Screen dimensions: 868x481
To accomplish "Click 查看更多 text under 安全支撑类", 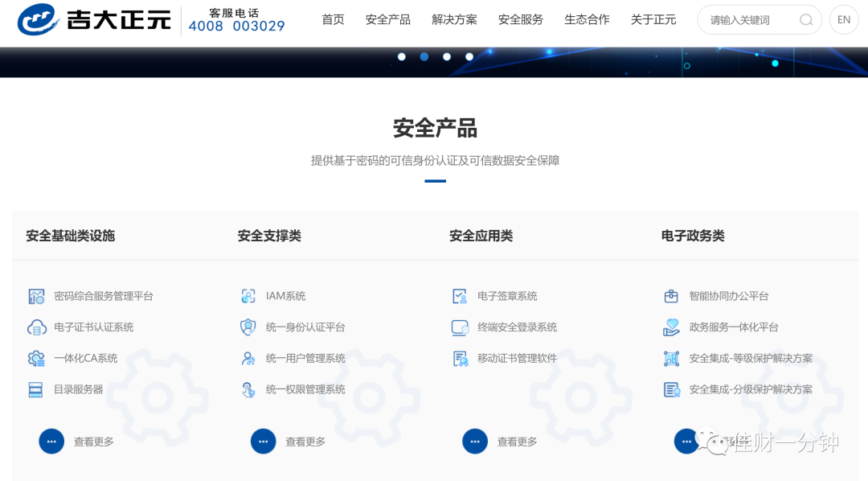I will point(305,442).
